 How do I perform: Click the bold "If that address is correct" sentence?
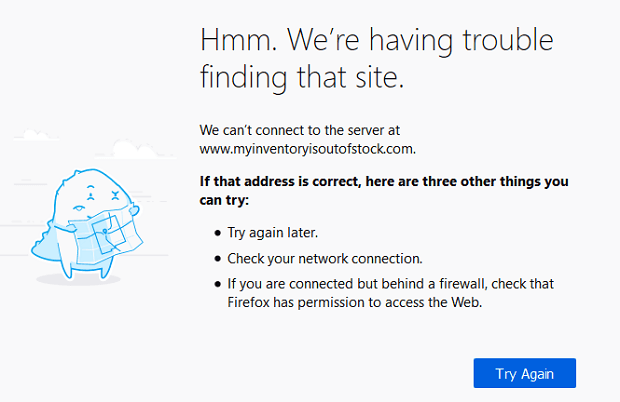pyautogui.click(x=384, y=191)
